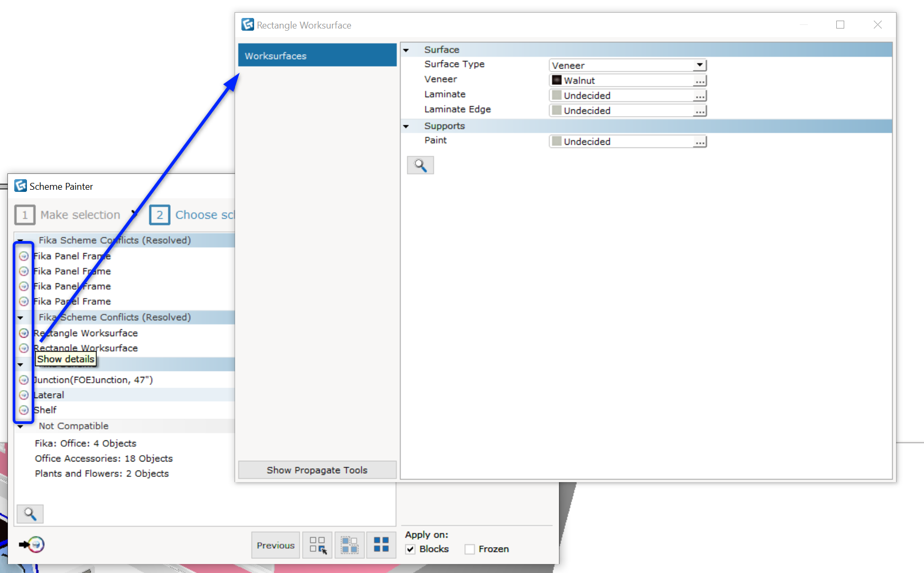Click browse button for Paint material

700,142
